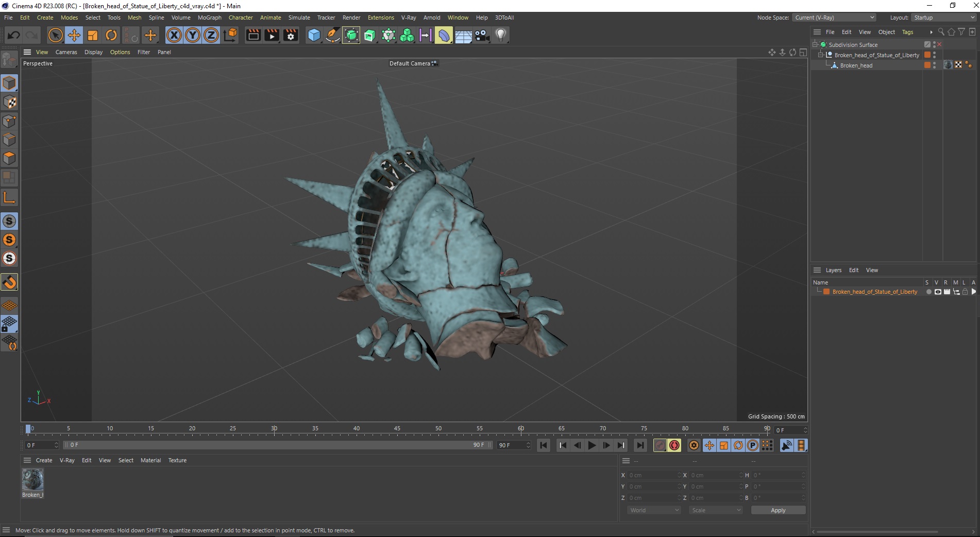
Task: Enable Axis mode tool
Action: (x=9, y=197)
